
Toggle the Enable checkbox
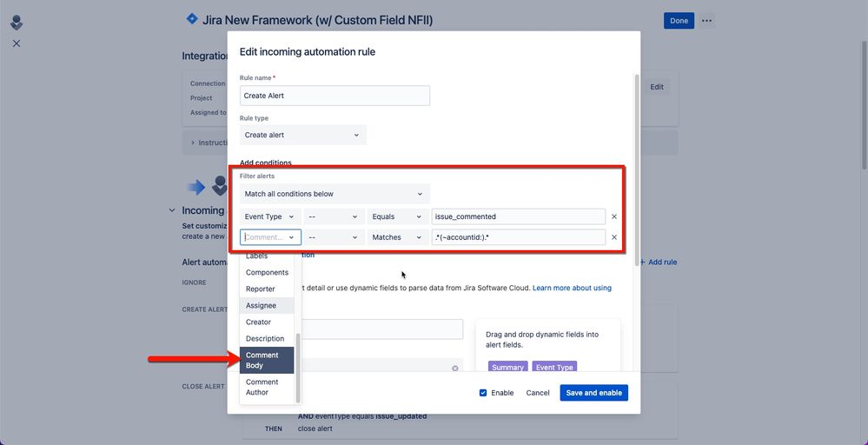pyautogui.click(x=483, y=393)
